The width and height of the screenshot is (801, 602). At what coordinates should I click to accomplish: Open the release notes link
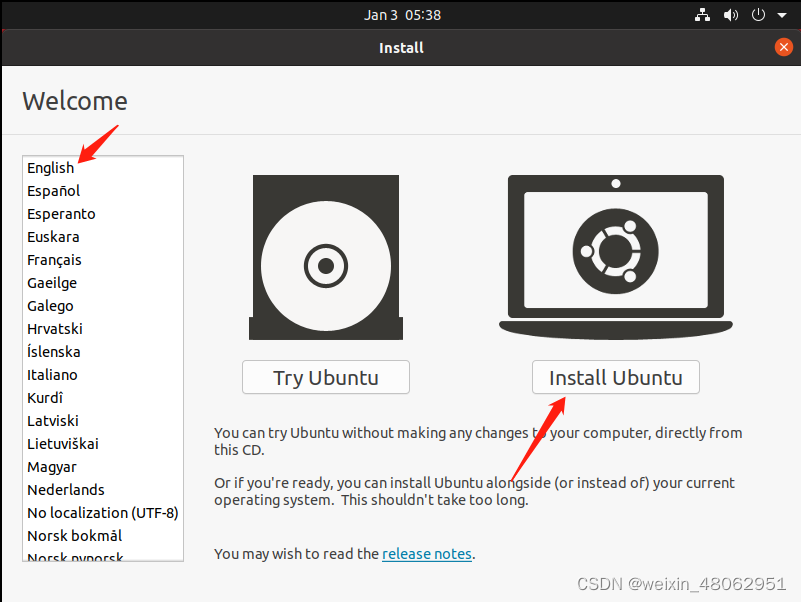coord(427,553)
